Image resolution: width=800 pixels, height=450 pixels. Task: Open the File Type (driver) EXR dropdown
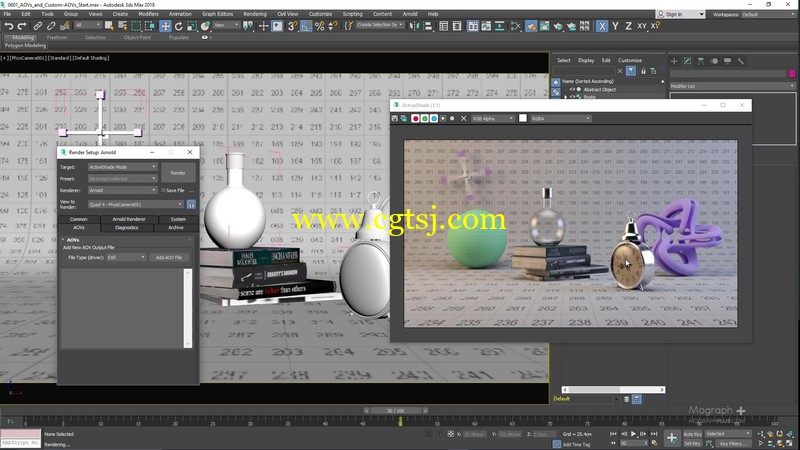127,258
